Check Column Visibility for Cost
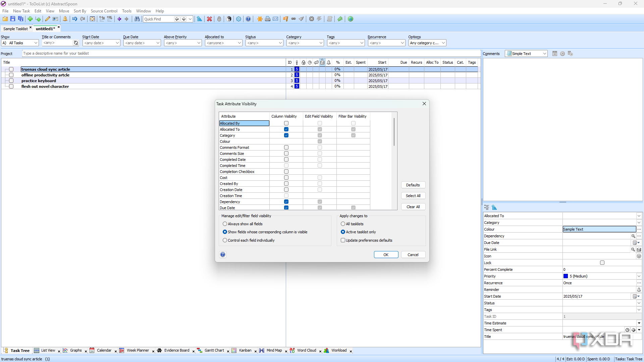 coord(286,178)
